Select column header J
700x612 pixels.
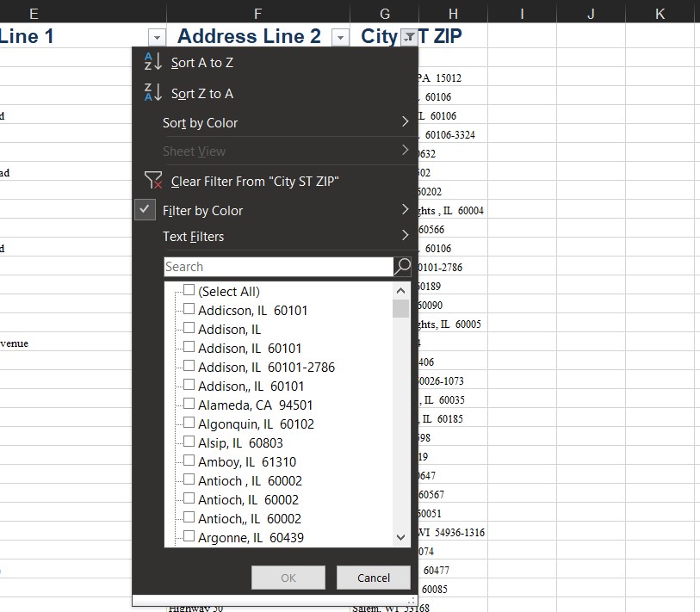click(591, 14)
